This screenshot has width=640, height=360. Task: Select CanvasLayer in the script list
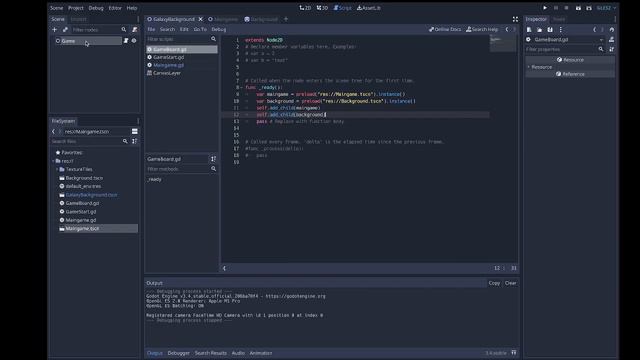click(182, 73)
